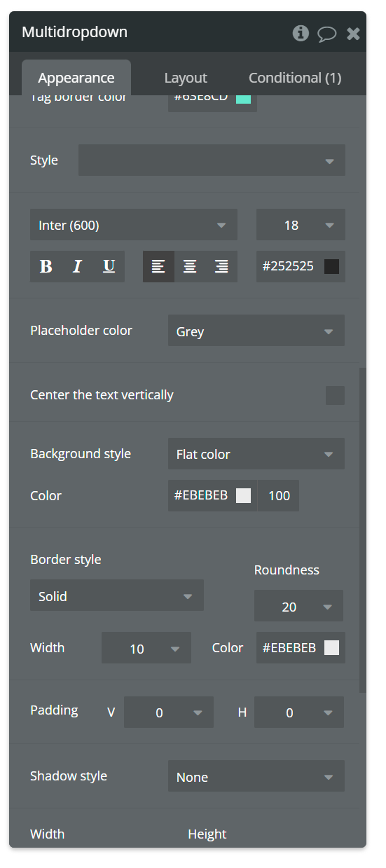Open the Roundness 20 dropdown
Image resolution: width=386 pixels, height=868 pixels.
pyautogui.click(x=298, y=606)
